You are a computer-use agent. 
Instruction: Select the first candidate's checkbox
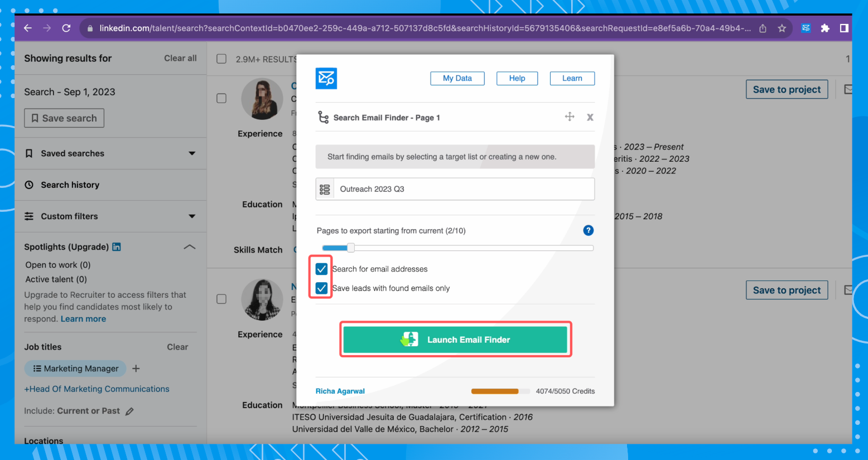(221, 98)
